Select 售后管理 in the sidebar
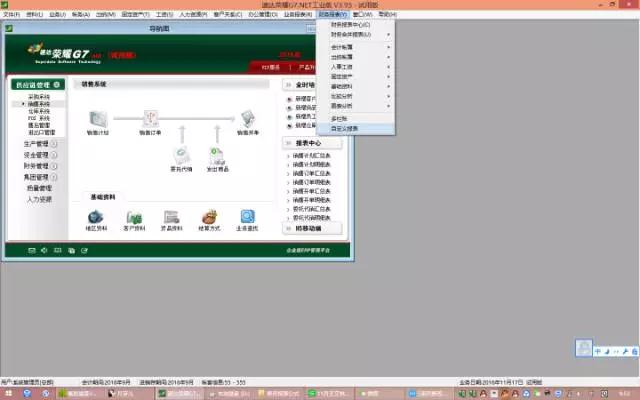 39,125
